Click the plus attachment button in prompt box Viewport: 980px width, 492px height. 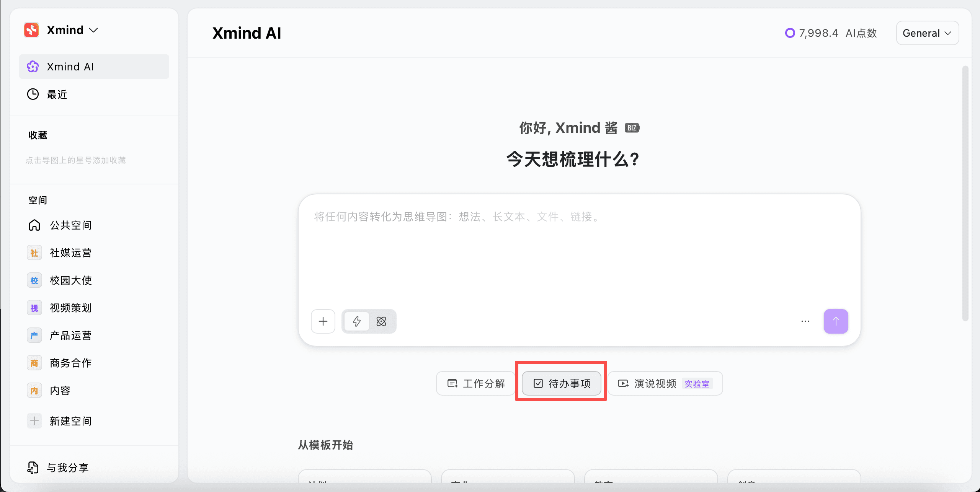tap(323, 321)
